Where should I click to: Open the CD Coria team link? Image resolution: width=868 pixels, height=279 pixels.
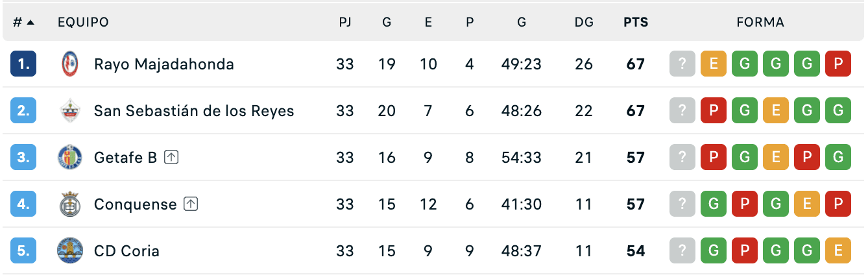pos(127,251)
